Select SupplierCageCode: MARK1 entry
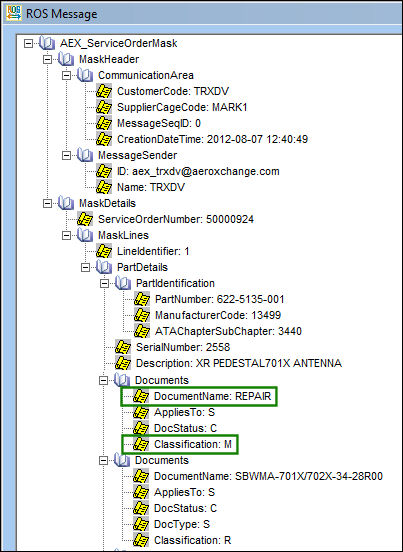403x552 pixels. (182, 108)
